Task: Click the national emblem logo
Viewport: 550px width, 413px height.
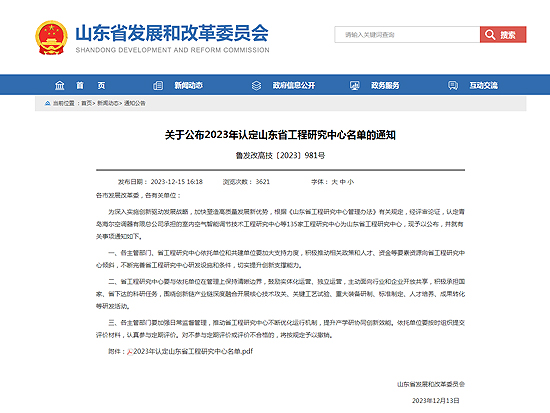Action: coord(51,38)
